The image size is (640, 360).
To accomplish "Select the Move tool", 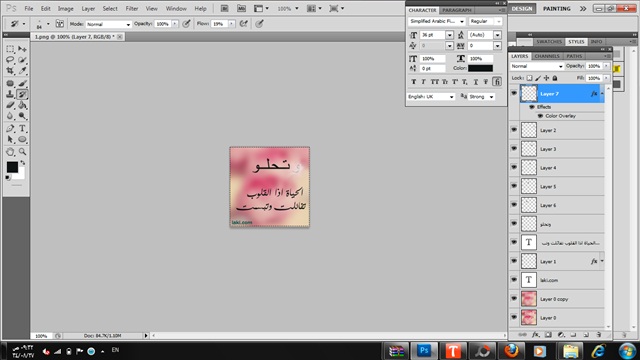I will pyautogui.click(x=22, y=49).
